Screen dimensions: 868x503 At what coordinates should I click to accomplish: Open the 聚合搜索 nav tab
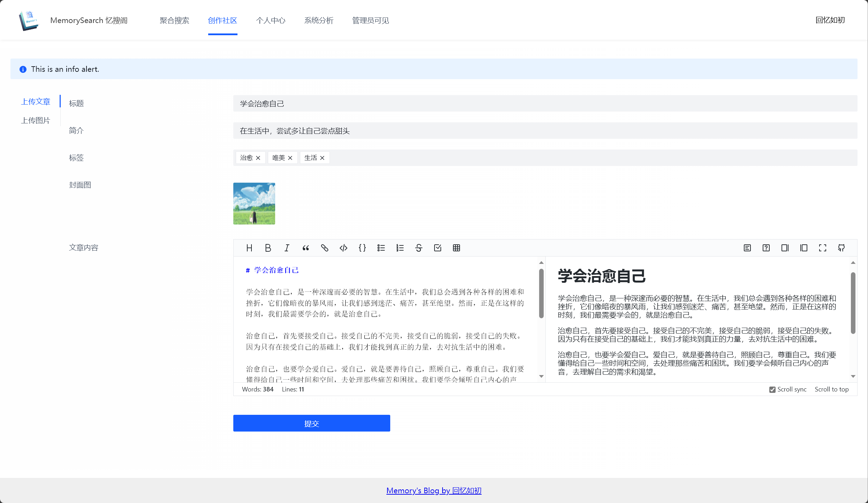[174, 21]
